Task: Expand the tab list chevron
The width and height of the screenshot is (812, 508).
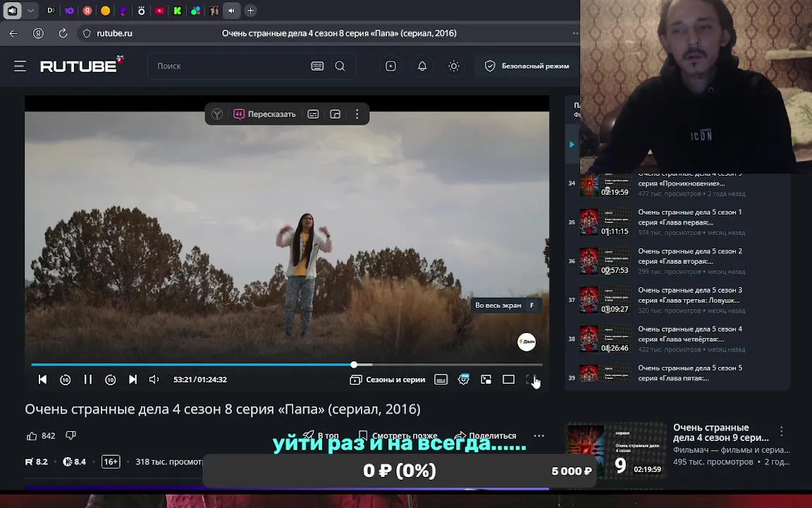Action: (30, 11)
